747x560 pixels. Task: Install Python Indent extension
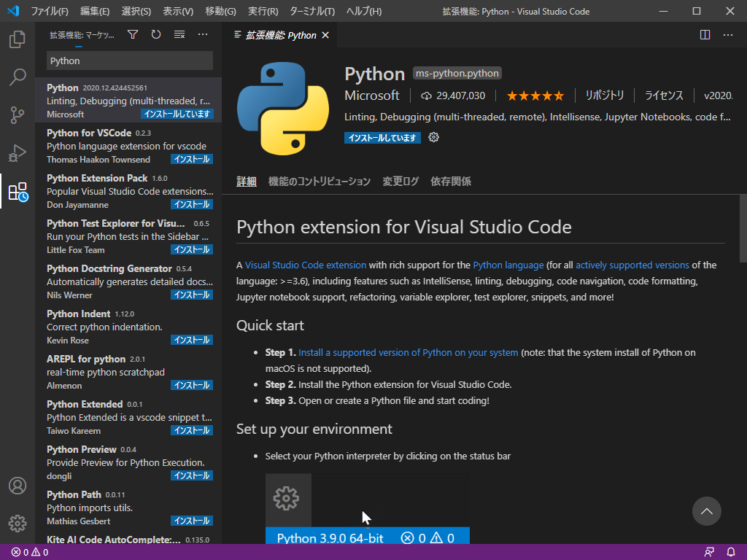(192, 340)
